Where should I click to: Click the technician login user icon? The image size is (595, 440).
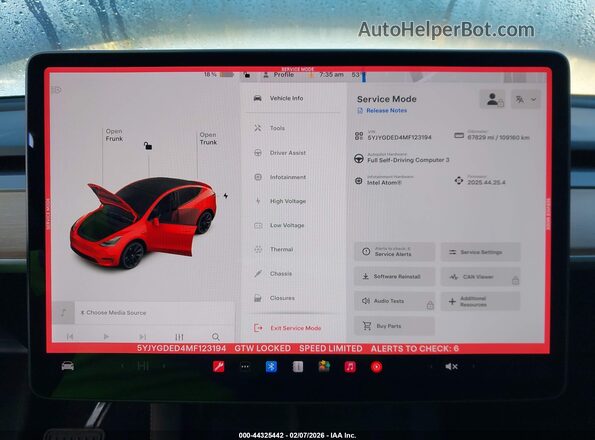click(493, 99)
